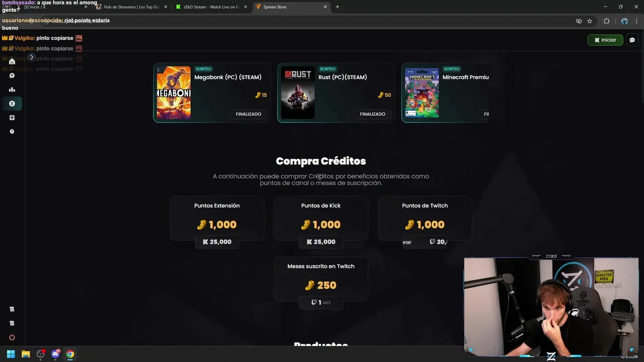Bookmark this page with the star icon
Image resolution: width=644 pixels, height=362 pixels.
click(x=590, y=21)
